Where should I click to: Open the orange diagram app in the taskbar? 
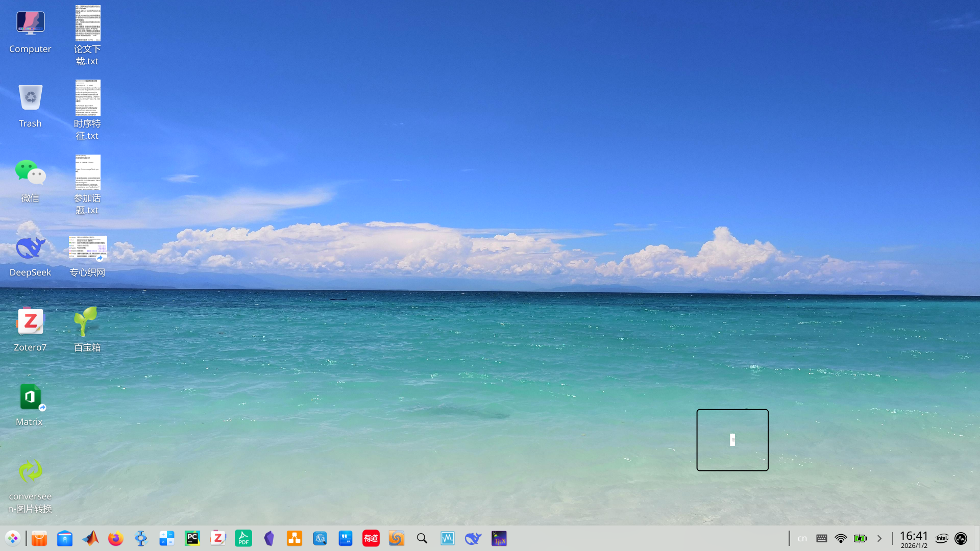tap(295, 538)
